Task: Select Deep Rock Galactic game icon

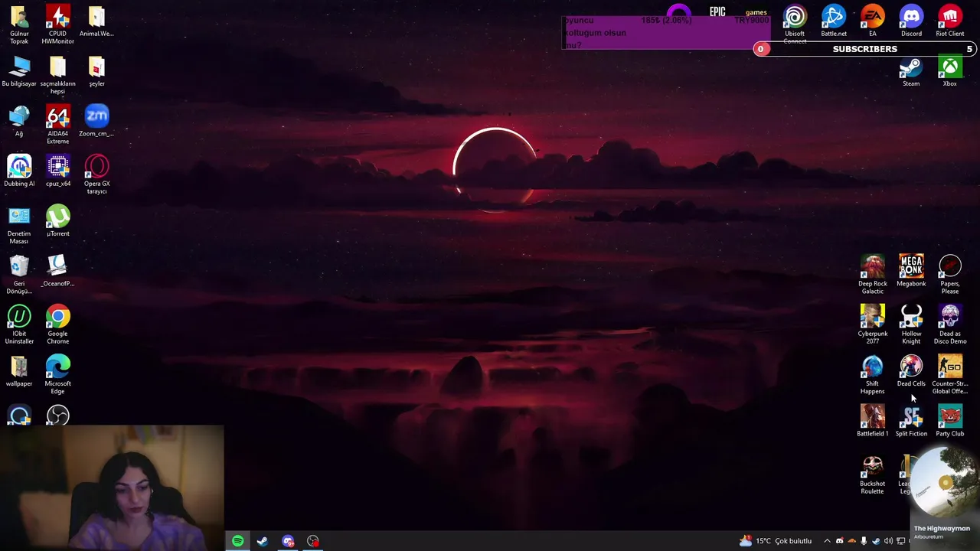Action: point(872,275)
